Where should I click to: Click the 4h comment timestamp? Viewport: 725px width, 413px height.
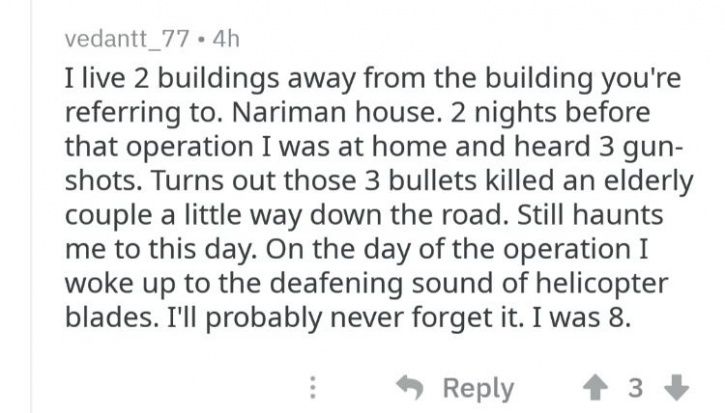pyautogui.click(x=226, y=39)
